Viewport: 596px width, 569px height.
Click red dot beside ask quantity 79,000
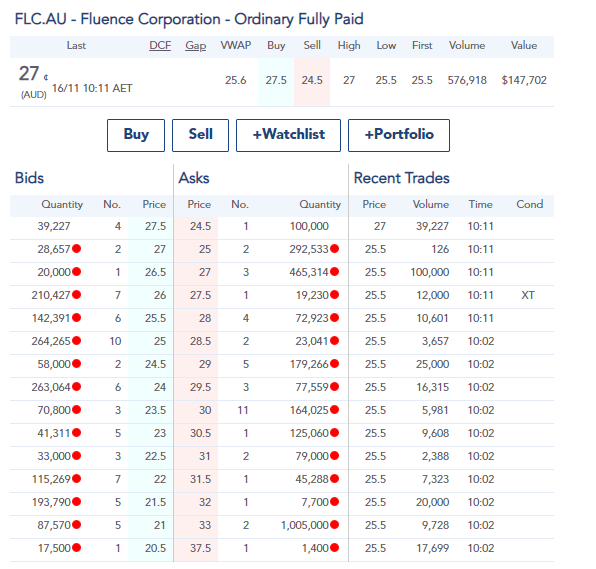(x=334, y=456)
